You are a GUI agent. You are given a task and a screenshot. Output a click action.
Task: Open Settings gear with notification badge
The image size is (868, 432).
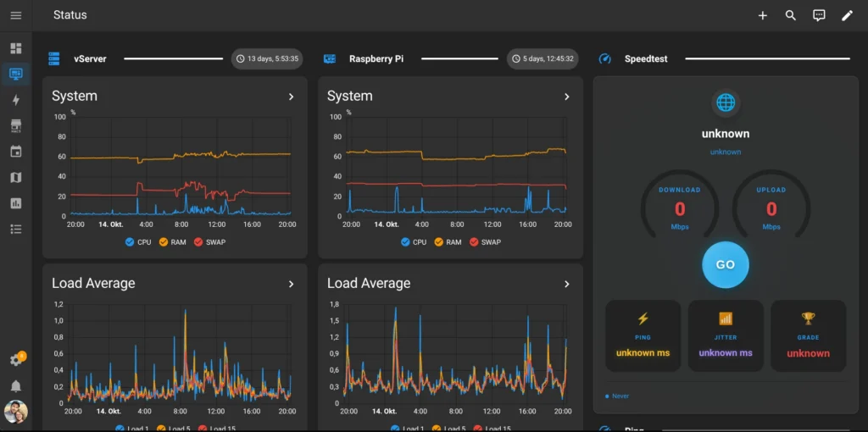(16, 360)
